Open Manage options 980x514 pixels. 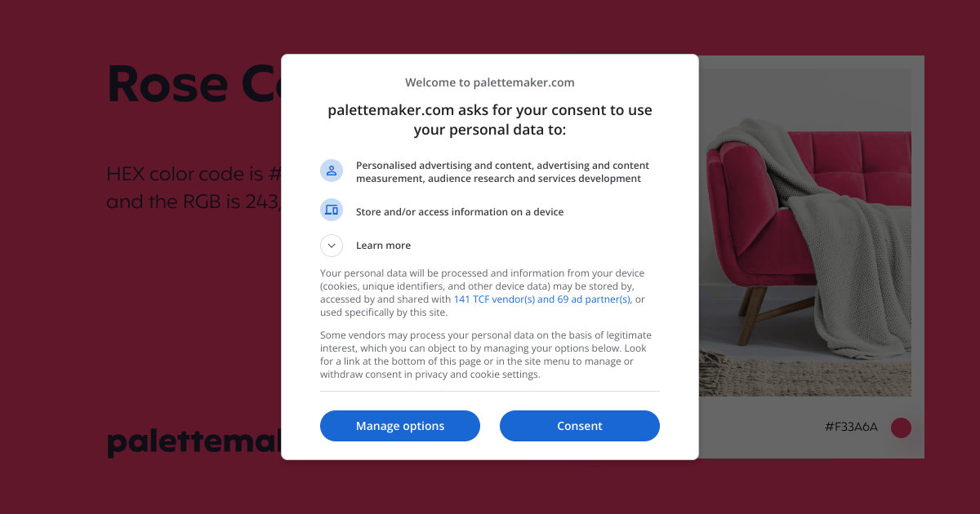(400, 426)
